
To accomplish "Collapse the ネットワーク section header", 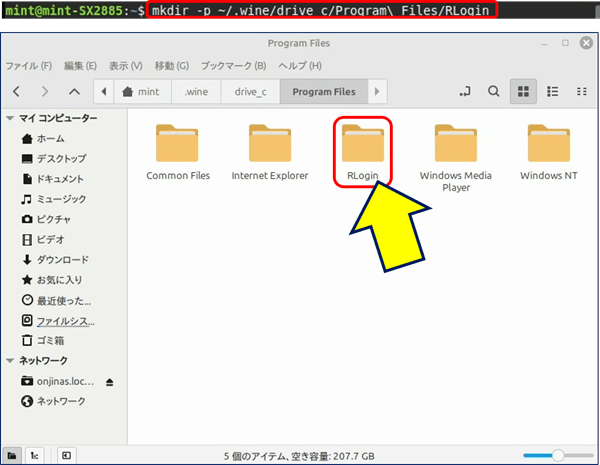I will 10,361.
